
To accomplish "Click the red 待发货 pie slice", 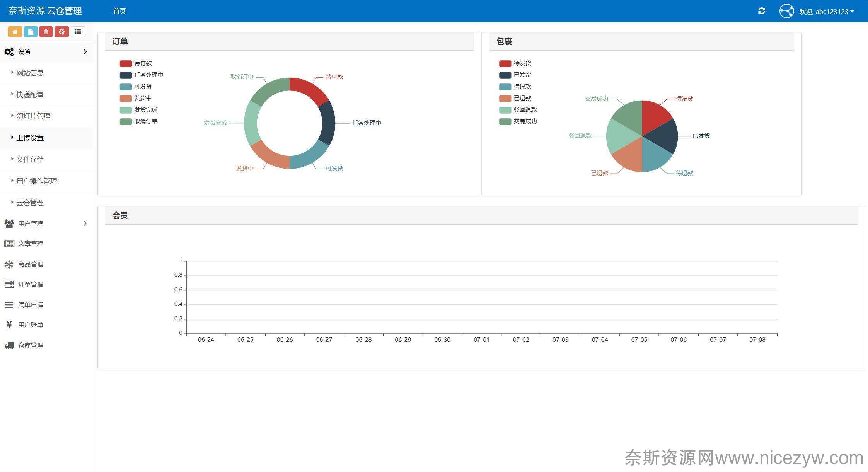I will pyautogui.click(x=654, y=116).
